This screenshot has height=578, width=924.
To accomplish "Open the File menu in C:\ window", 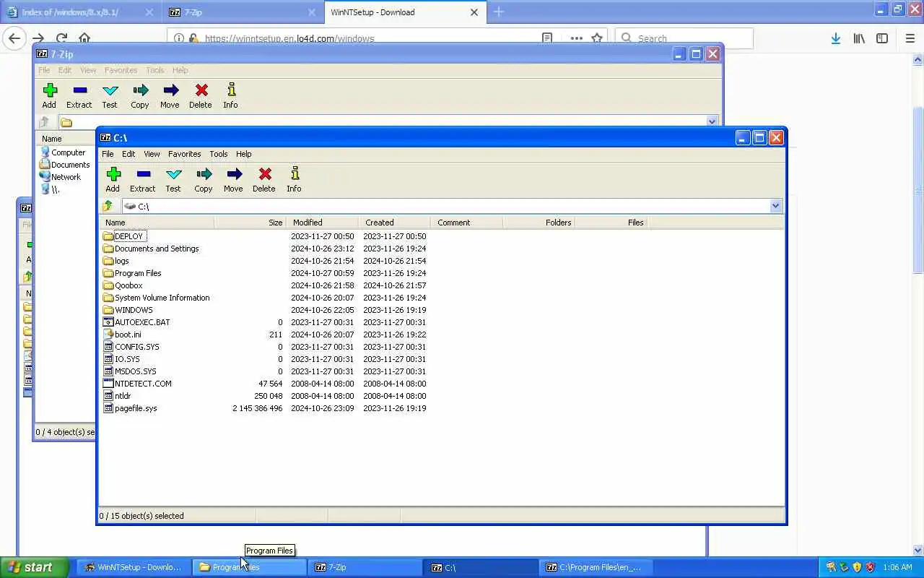I will tap(108, 154).
